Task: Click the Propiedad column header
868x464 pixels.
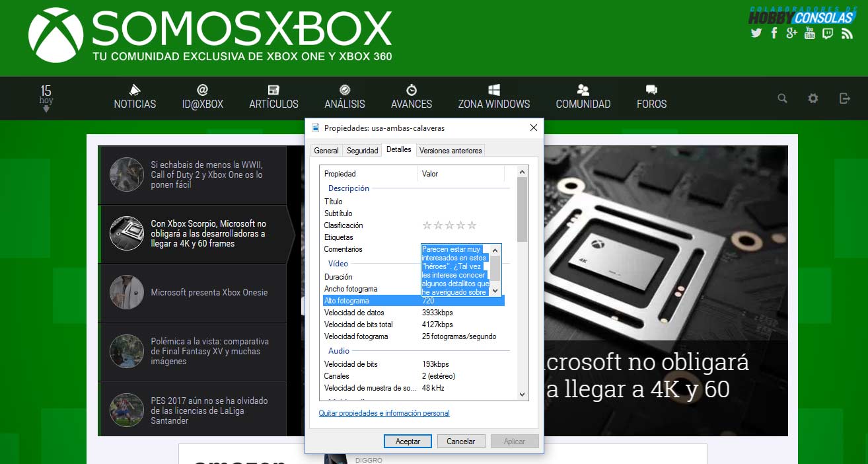Action: pos(369,174)
